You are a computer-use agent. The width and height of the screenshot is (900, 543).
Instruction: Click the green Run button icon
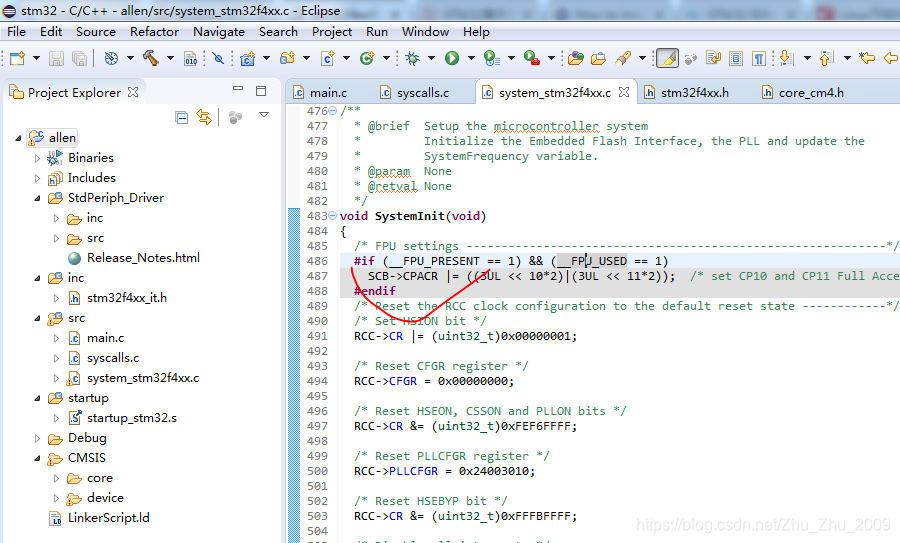click(x=452, y=58)
